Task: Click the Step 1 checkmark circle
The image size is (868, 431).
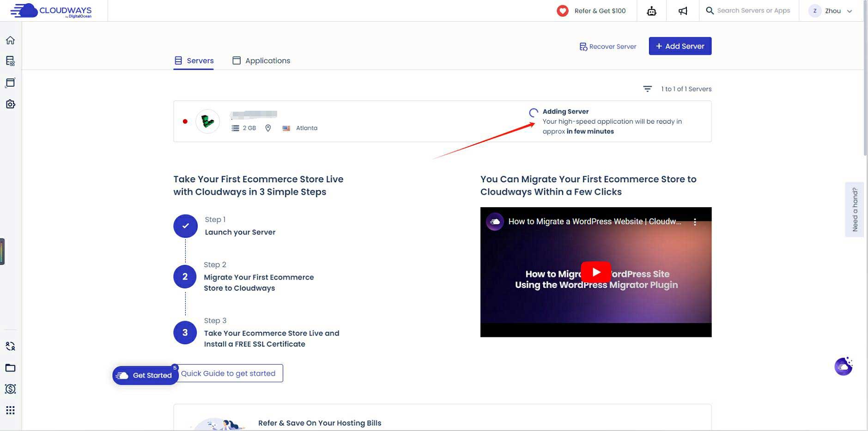Action: [x=185, y=226]
